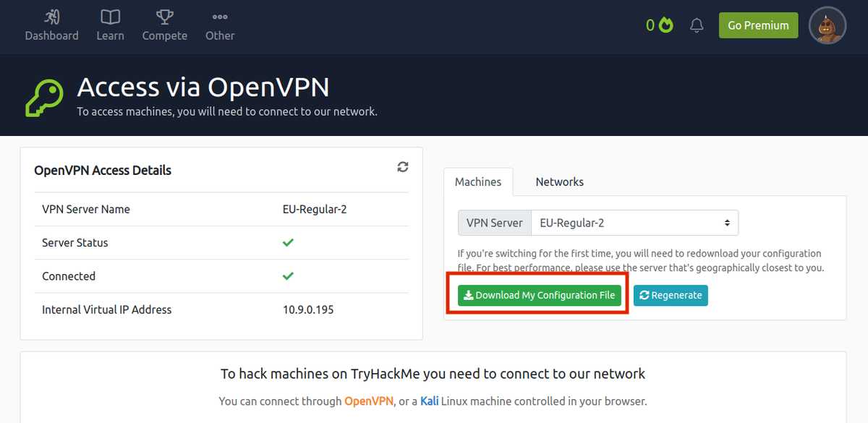
Task: Click the user avatar profile picture
Action: 827,25
